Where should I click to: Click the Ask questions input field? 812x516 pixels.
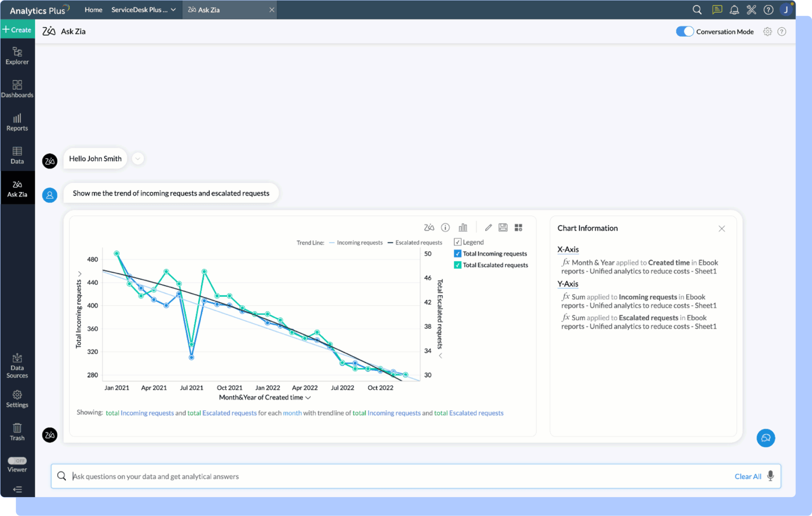[397, 476]
